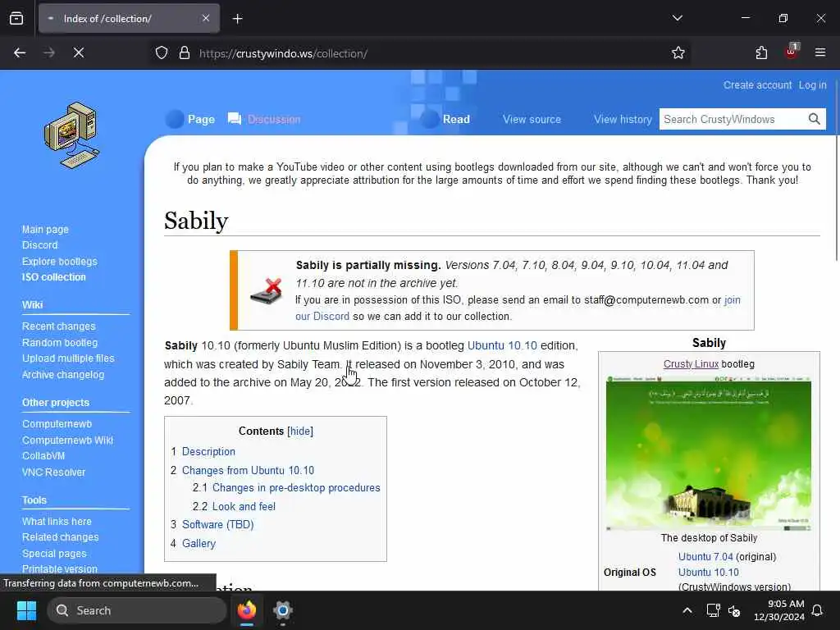Open Upload multiple files link
The height and width of the screenshot is (630, 840).
pyautogui.click(x=68, y=358)
